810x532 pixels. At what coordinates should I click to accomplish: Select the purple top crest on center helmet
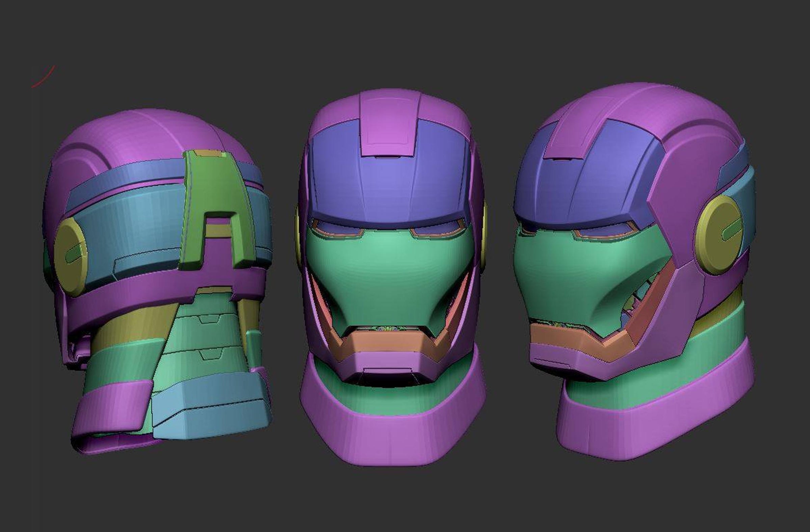click(389, 124)
